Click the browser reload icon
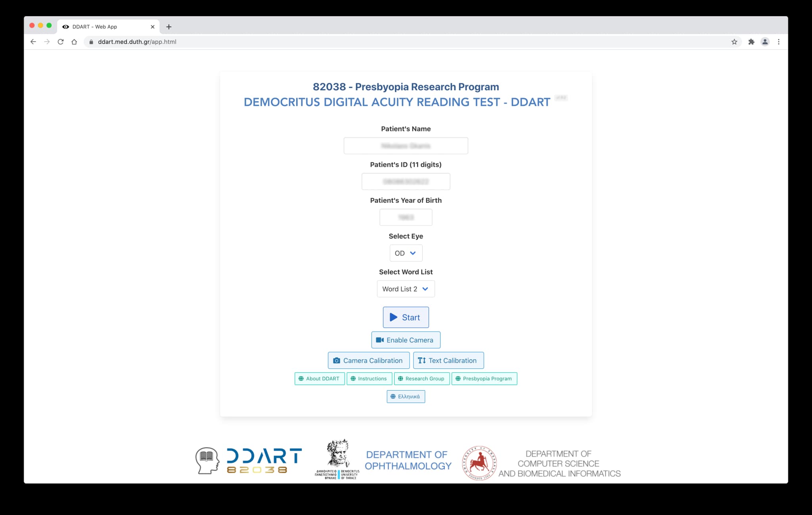The width and height of the screenshot is (812, 515). (60, 42)
